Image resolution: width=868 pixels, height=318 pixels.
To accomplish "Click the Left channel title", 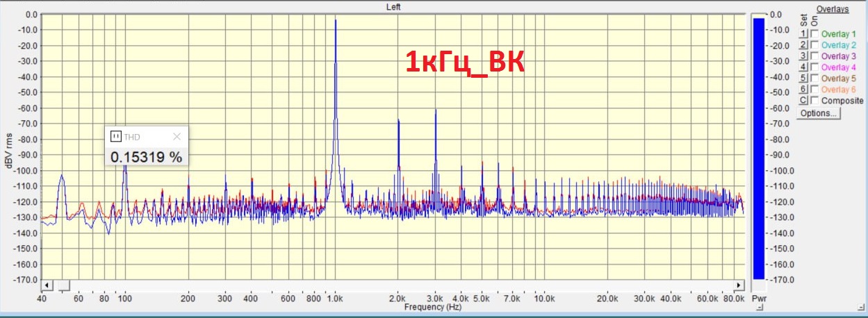I will pos(394,6).
